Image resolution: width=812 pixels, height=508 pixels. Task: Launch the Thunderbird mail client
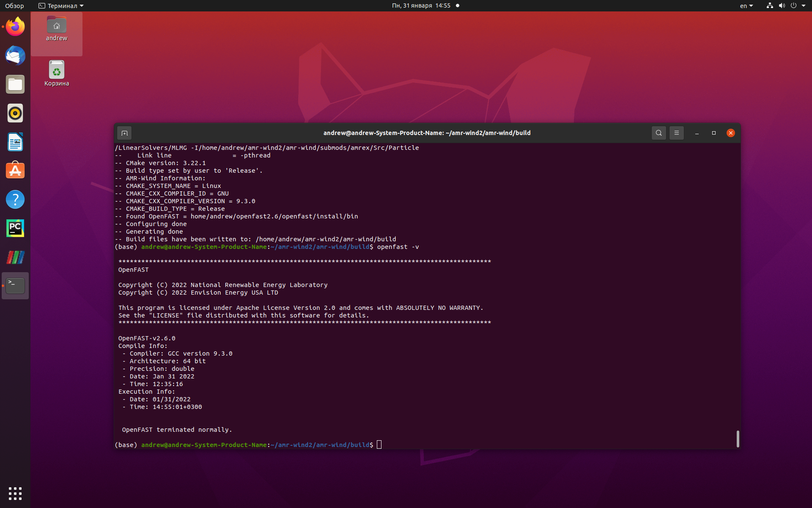(x=15, y=55)
